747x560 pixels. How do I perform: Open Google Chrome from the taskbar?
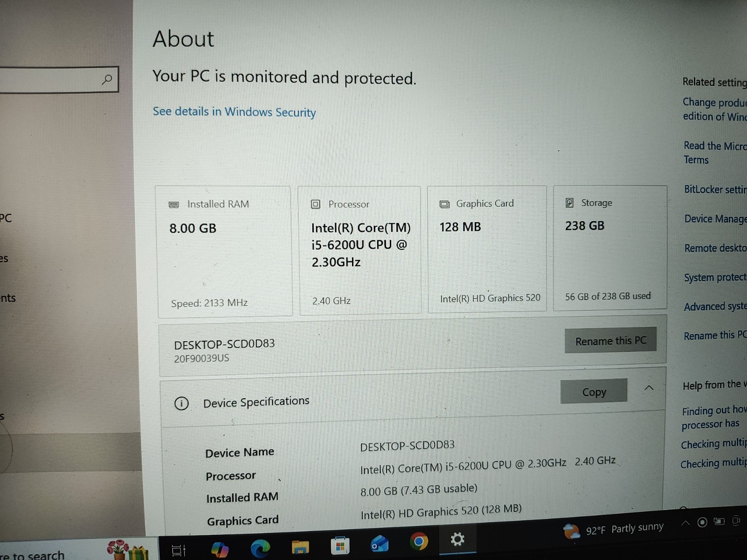[419, 541]
